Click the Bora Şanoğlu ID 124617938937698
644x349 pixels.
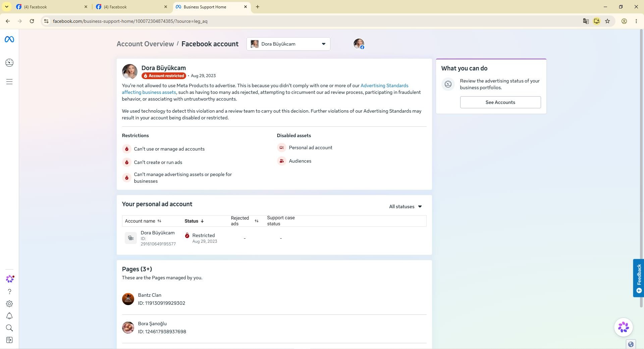(x=162, y=332)
